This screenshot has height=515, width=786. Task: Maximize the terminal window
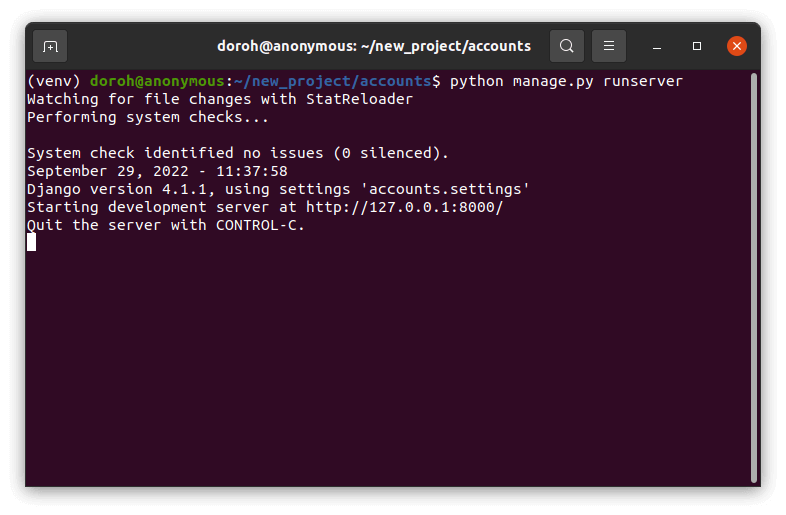tap(697, 46)
